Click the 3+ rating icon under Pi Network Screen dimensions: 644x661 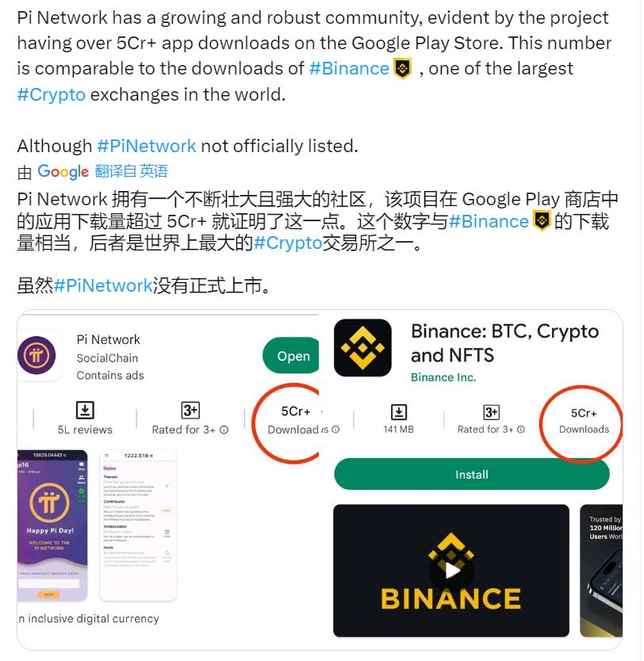(x=190, y=410)
